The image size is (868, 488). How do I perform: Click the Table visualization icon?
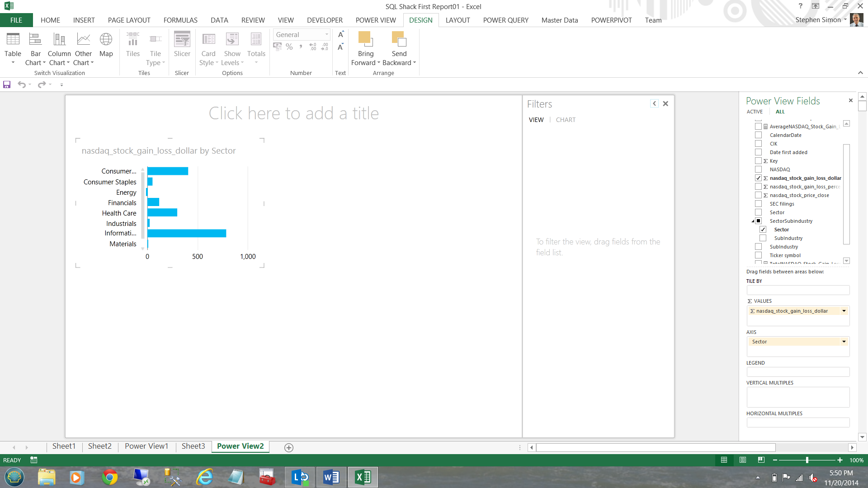(x=13, y=40)
